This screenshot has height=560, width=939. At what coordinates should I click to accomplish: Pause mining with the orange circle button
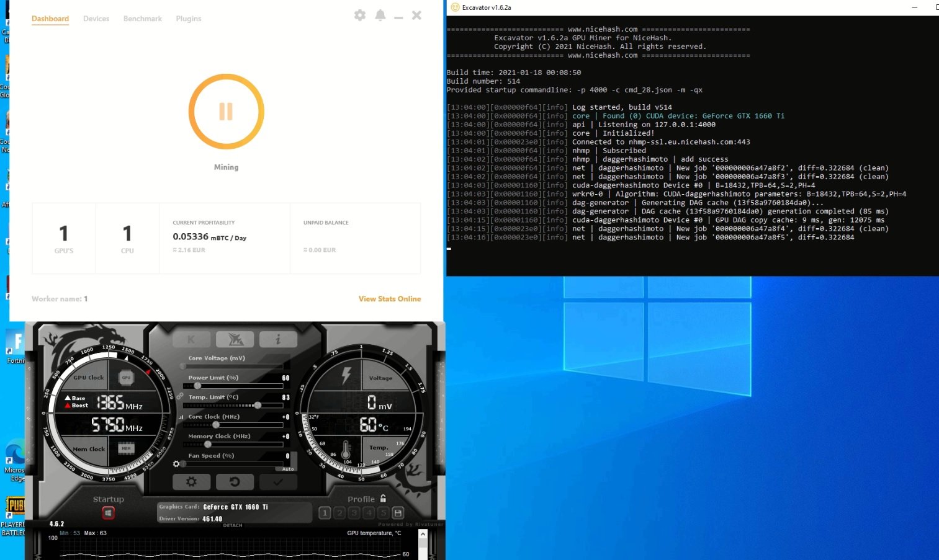point(226,112)
